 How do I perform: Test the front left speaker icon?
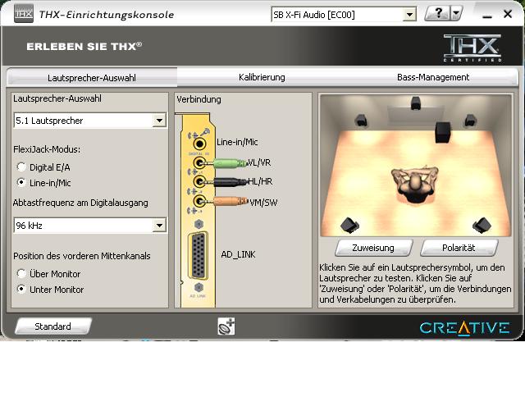(x=361, y=121)
